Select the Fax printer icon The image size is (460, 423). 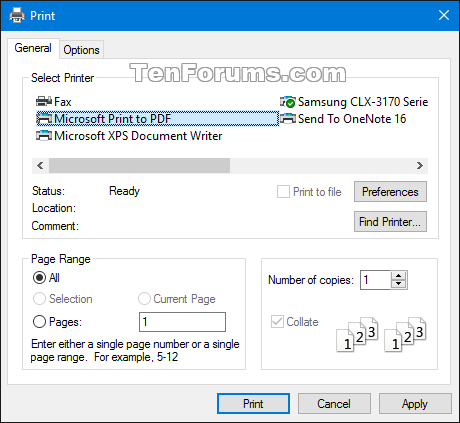point(44,101)
